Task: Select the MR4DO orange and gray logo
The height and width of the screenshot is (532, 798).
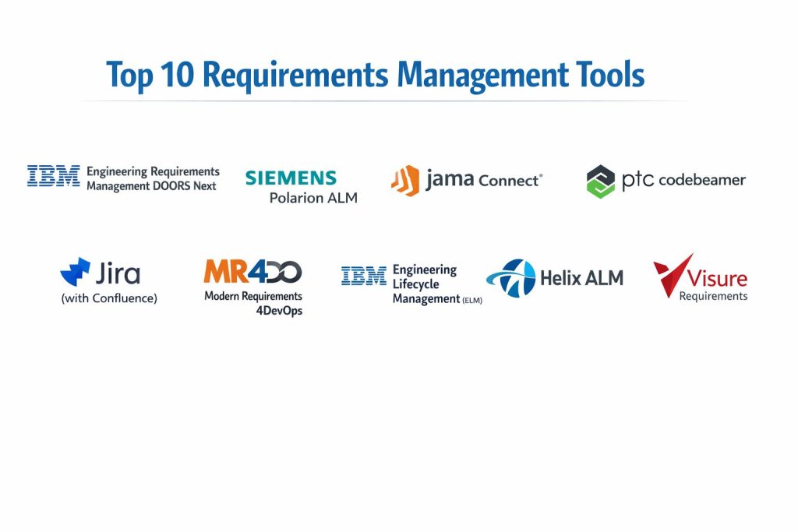Action: 252,272
